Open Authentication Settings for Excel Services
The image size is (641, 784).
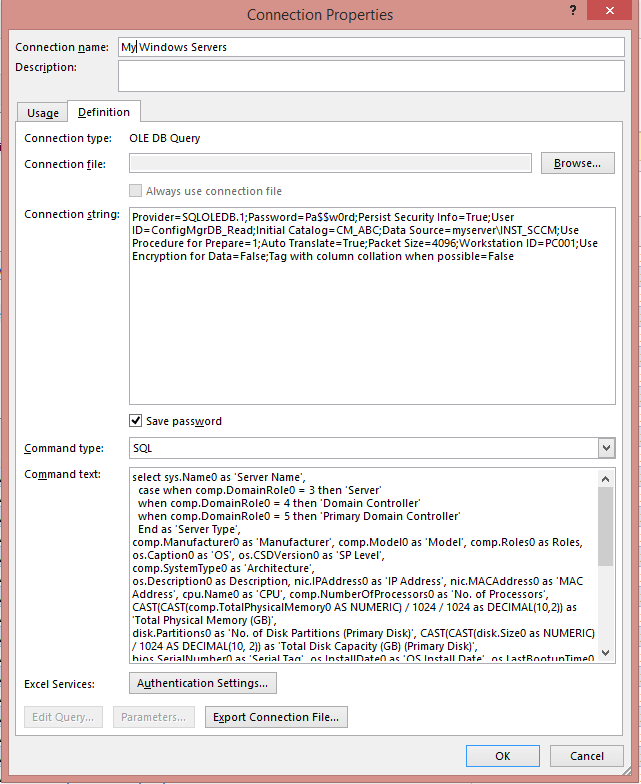(x=202, y=683)
